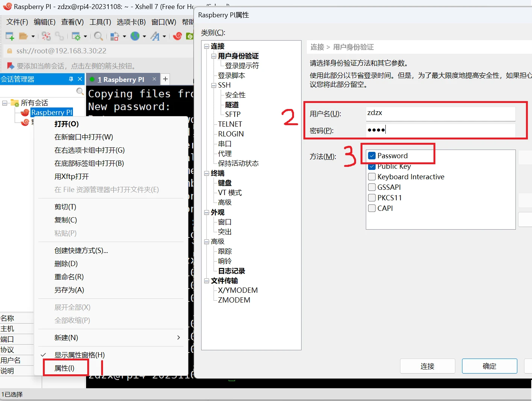Click the Open folder toolbar icon

point(23,36)
